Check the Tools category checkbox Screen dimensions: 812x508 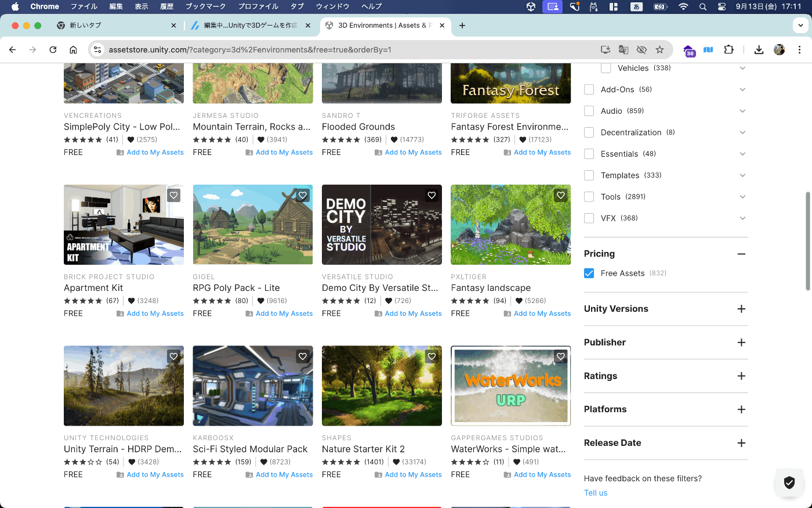click(589, 197)
